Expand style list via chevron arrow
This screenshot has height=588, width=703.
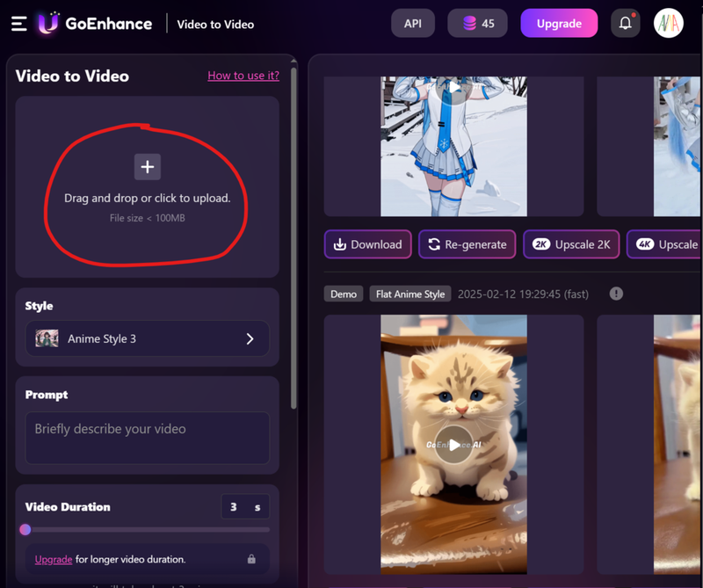tap(250, 338)
